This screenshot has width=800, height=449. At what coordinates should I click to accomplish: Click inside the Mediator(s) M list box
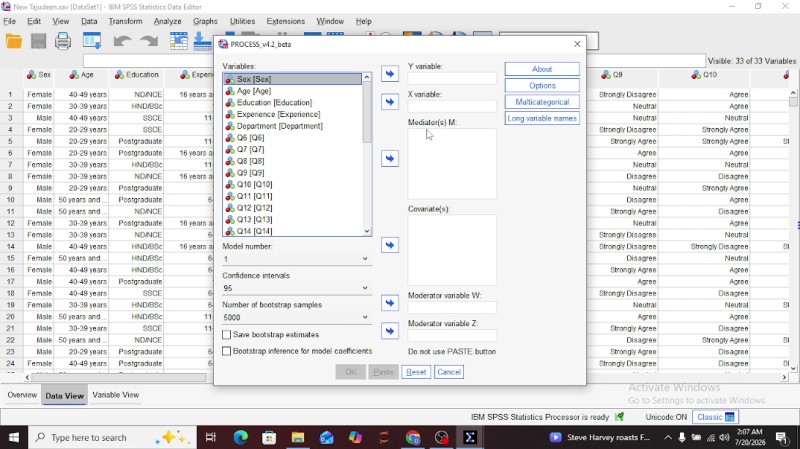coord(452,163)
